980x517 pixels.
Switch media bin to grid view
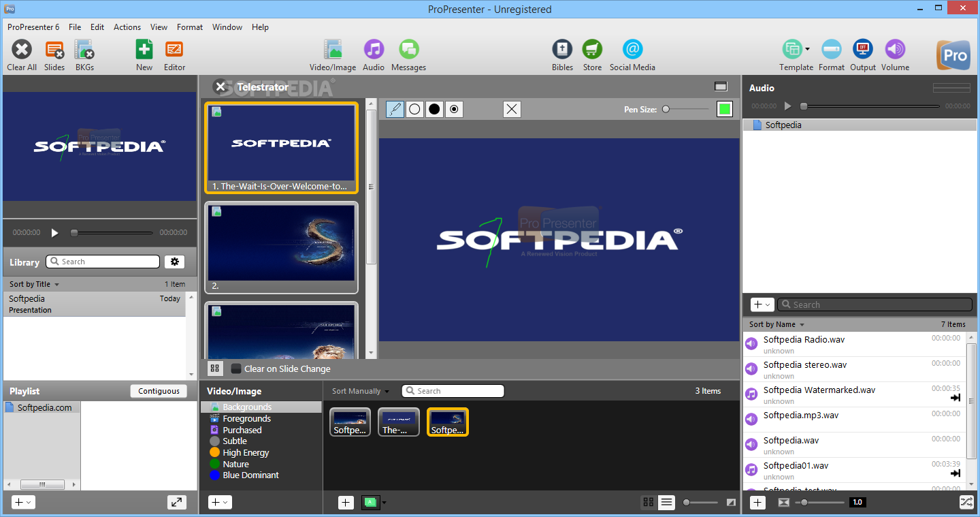coord(649,502)
